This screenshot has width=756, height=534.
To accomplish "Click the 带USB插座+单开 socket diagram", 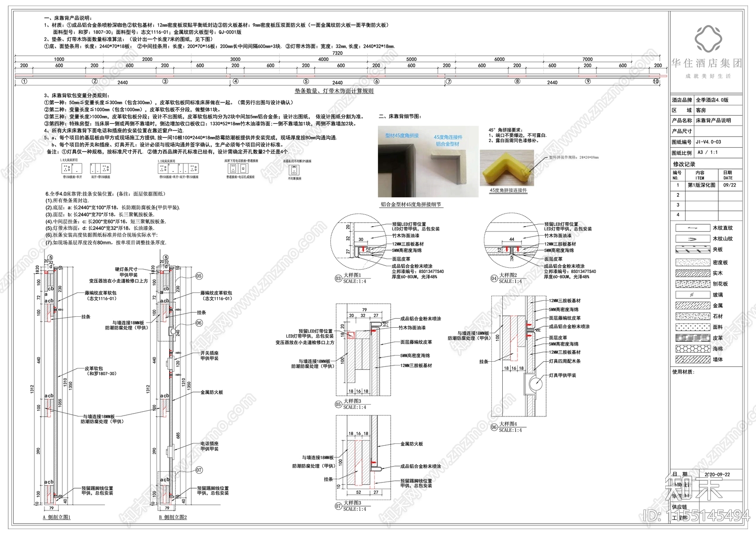I will pos(72,168).
